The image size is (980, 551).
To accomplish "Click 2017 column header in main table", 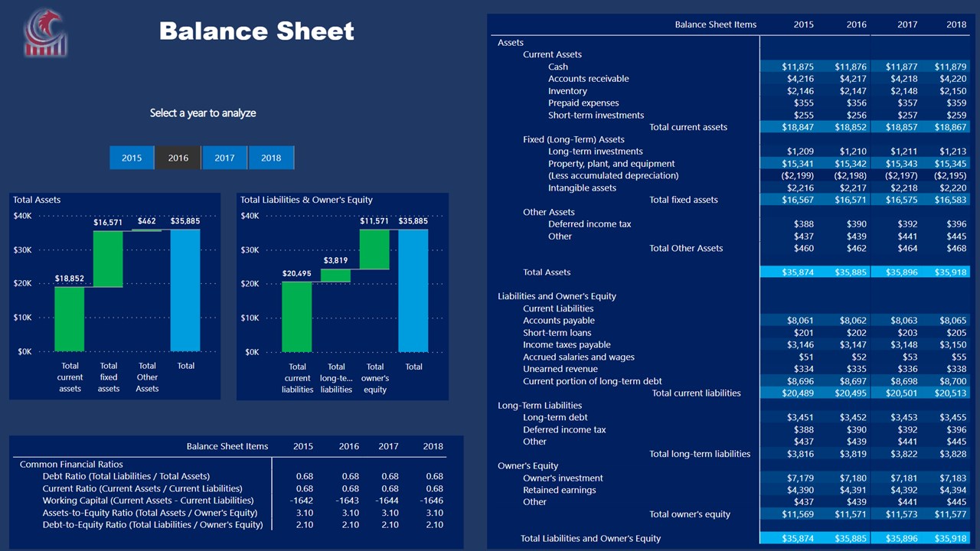I will (x=907, y=24).
